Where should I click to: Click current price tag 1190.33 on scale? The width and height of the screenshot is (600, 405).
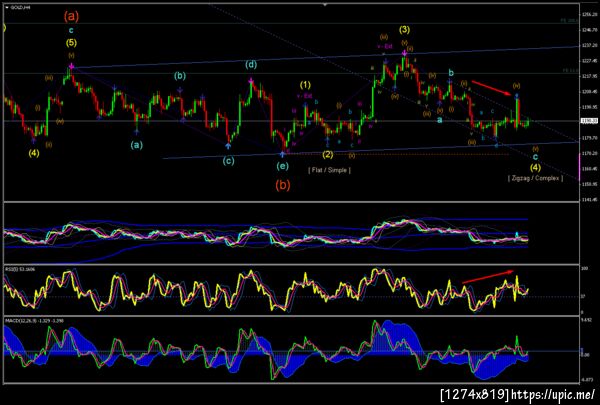[587, 121]
